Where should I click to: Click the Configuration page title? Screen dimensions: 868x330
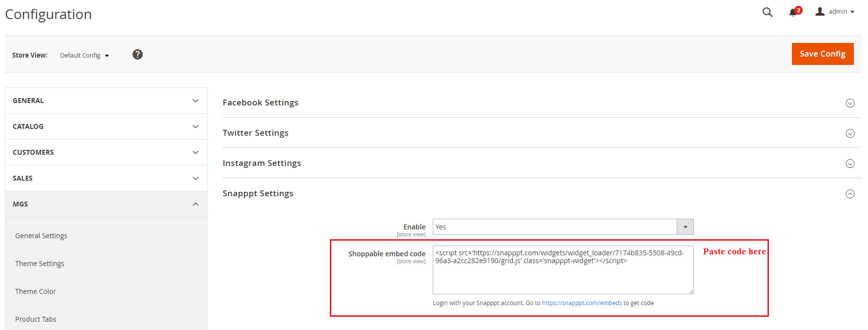[x=48, y=14]
